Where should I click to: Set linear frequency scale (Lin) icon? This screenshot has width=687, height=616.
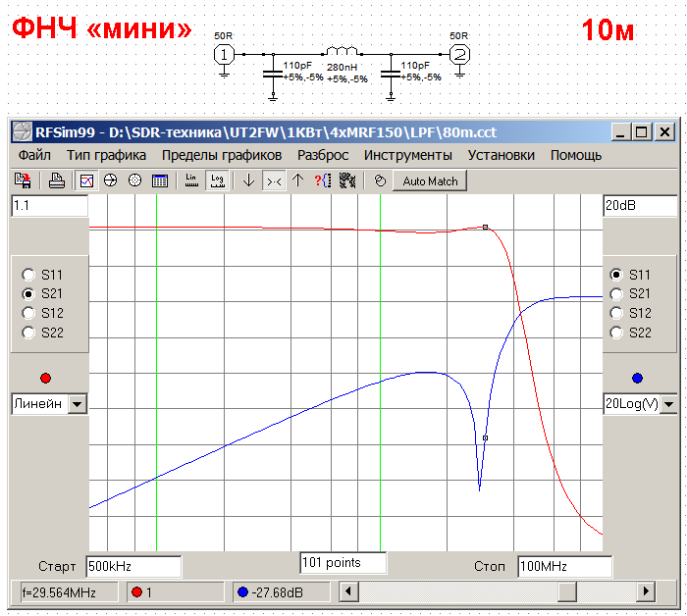click(x=191, y=180)
